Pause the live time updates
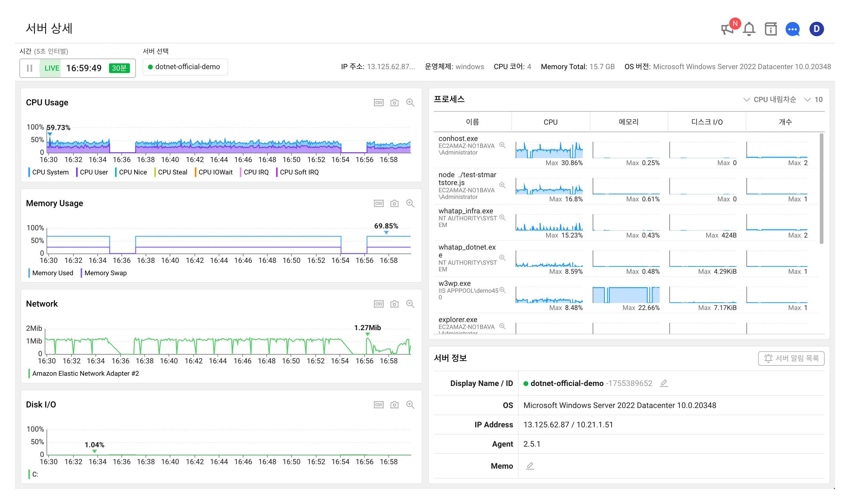850x504 pixels. click(x=30, y=68)
